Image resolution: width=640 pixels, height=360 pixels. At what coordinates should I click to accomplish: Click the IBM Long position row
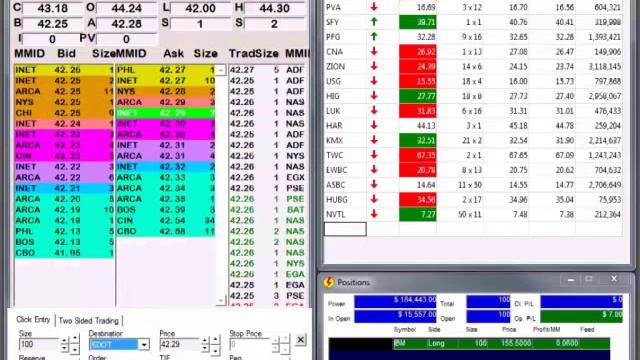click(469, 343)
